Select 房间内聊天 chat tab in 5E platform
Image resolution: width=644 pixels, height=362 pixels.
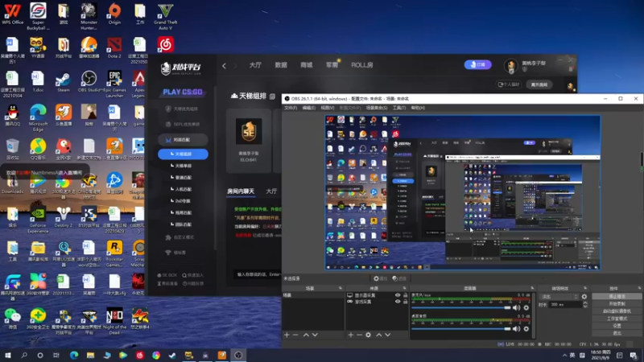point(241,191)
